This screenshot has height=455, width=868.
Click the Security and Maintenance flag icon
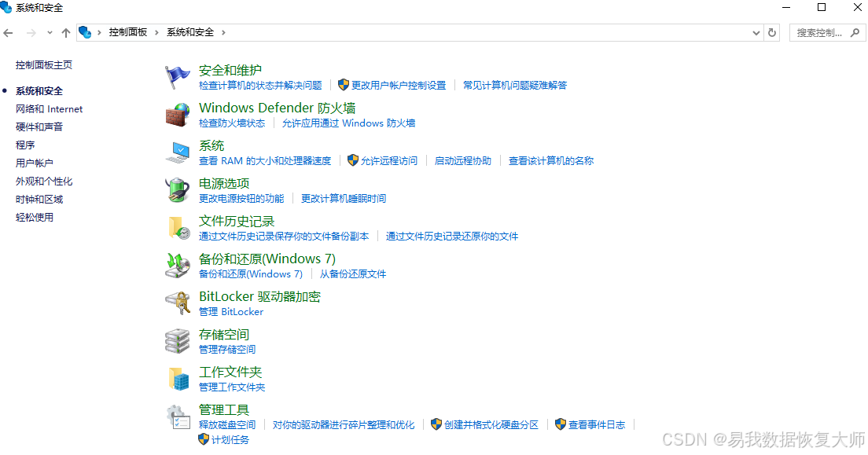coord(177,77)
